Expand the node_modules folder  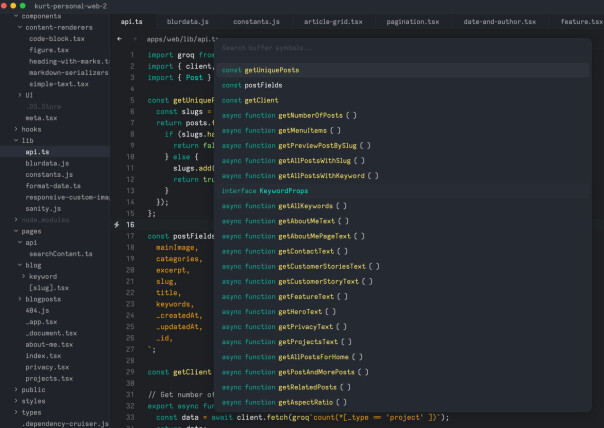[x=16, y=220]
